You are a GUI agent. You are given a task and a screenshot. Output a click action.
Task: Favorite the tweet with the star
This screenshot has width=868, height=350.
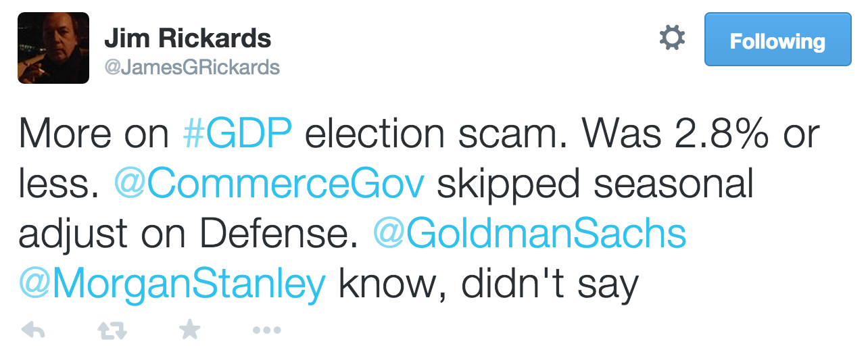tap(189, 330)
